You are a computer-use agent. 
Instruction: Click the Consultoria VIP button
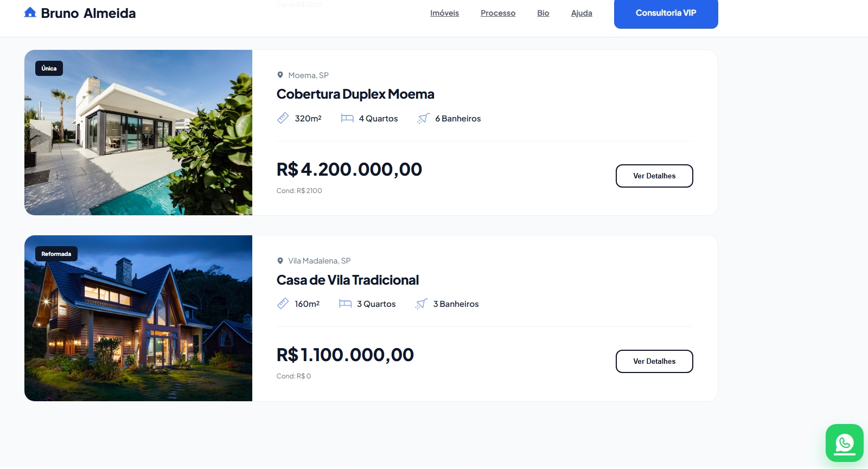[666, 12]
